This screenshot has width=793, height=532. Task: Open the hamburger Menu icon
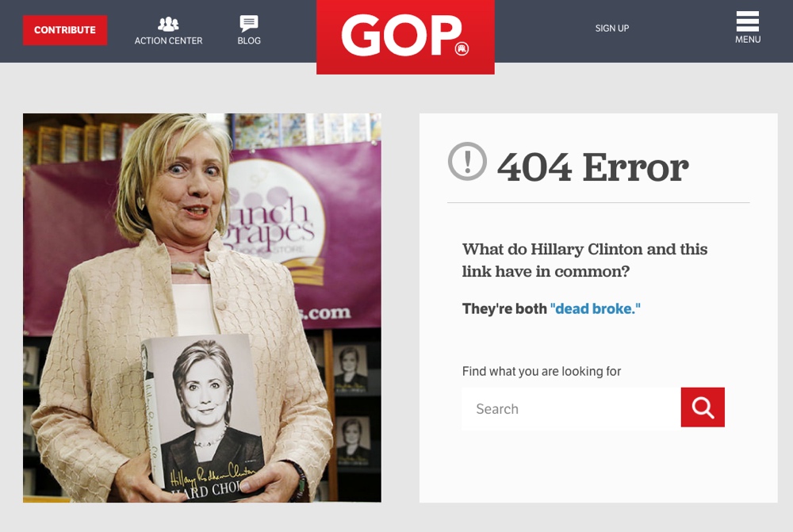pos(748,21)
